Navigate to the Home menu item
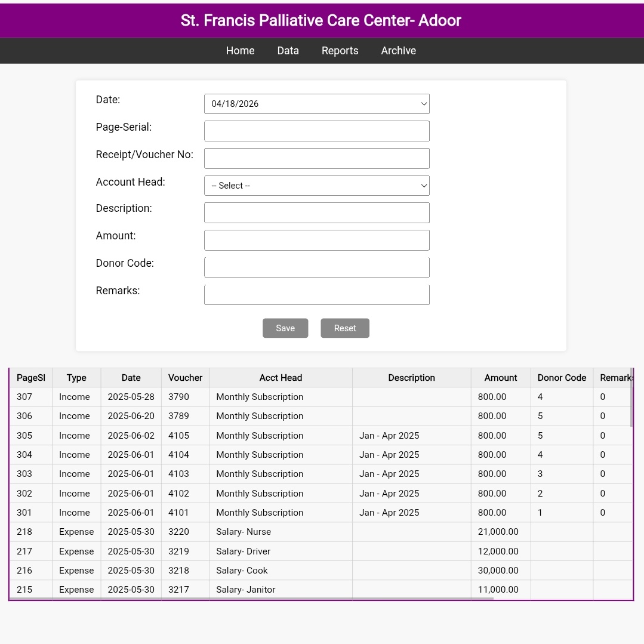The width and height of the screenshot is (644, 644). [x=240, y=50]
